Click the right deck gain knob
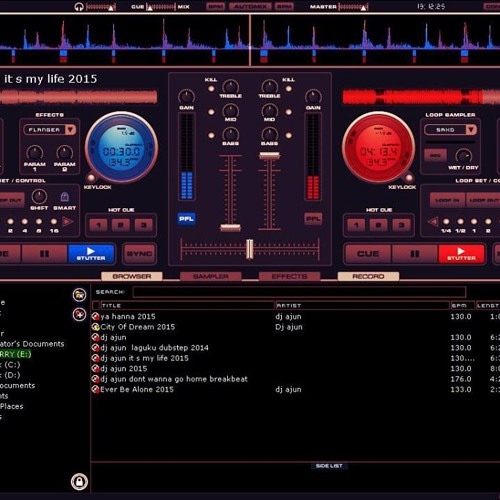This screenshot has height=500, width=500. pyautogui.click(x=313, y=96)
